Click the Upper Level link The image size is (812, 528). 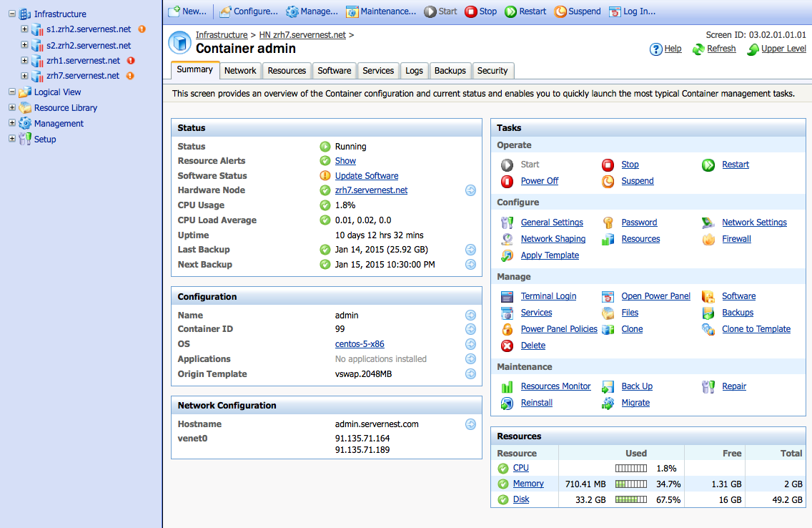point(783,49)
